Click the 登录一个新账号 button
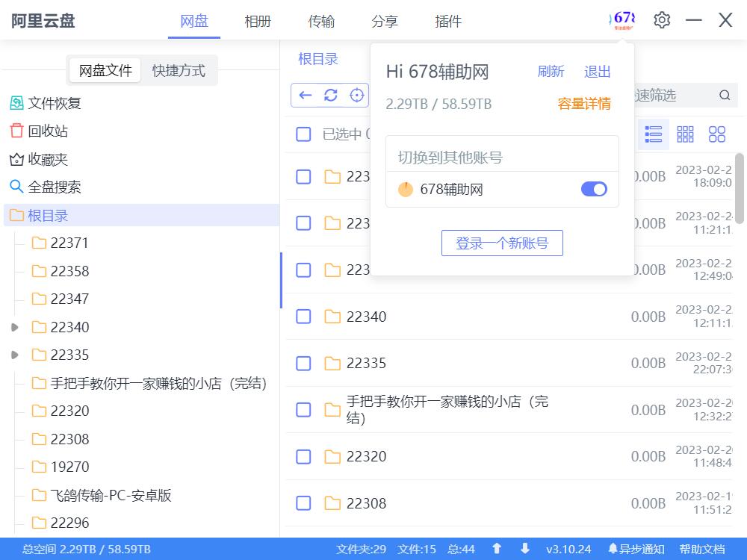 pyautogui.click(x=502, y=243)
